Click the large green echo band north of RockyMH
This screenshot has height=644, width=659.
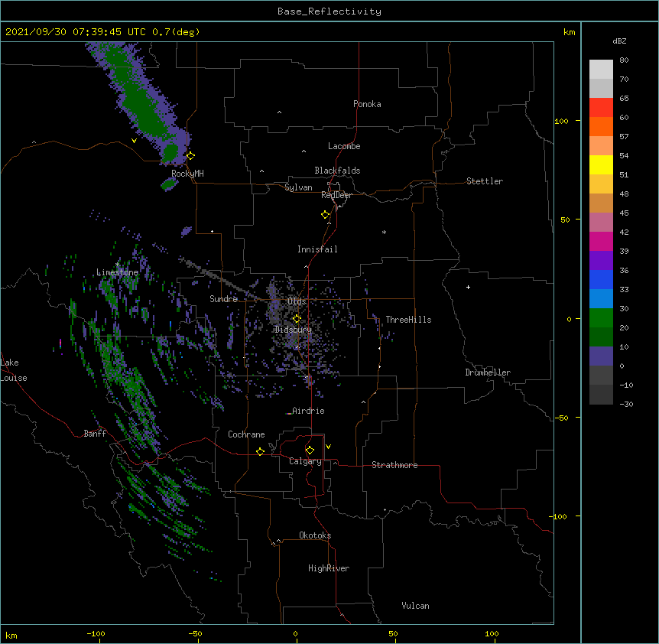(x=143, y=105)
